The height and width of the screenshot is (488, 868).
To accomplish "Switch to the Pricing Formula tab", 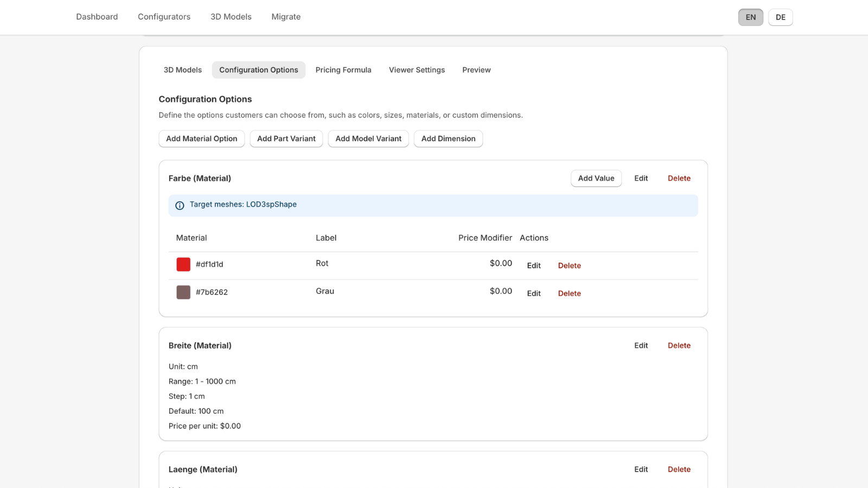I will [x=343, y=70].
